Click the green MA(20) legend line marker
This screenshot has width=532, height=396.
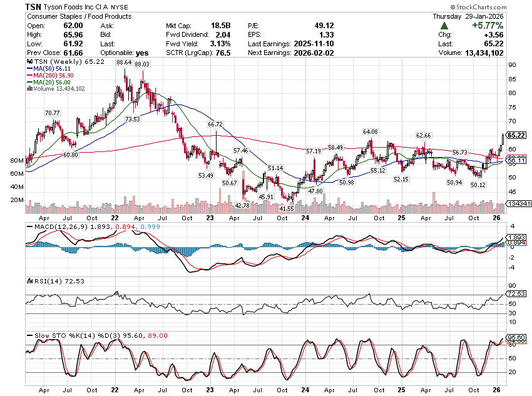[29, 83]
